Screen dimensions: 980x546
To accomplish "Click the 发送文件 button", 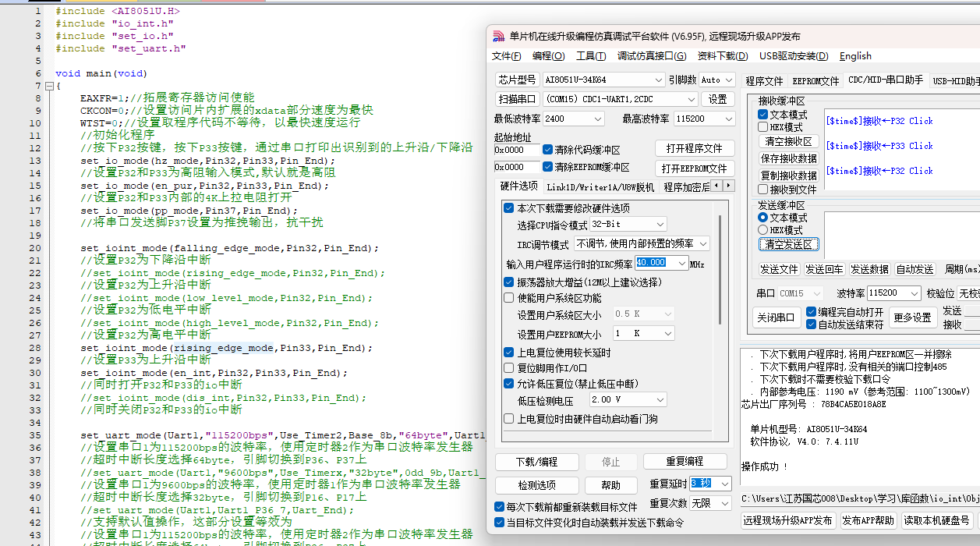I will coord(779,269).
